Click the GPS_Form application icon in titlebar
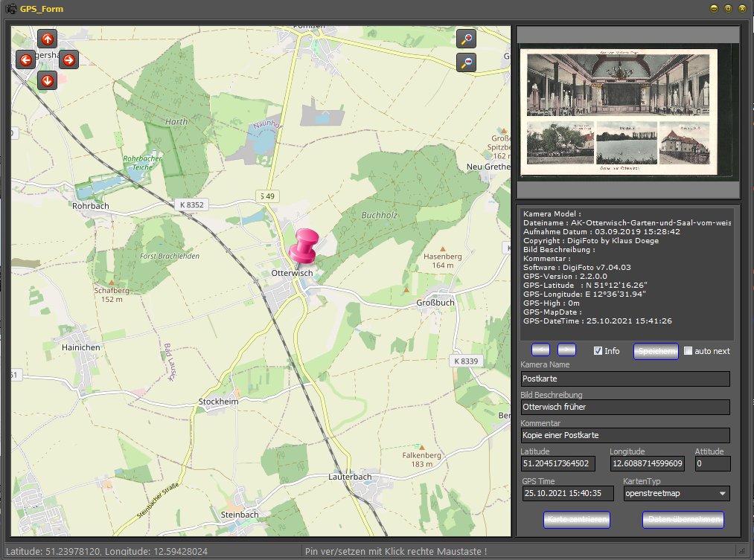The width and height of the screenshot is (754, 560). pyautogui.click(x=10, y=8)
